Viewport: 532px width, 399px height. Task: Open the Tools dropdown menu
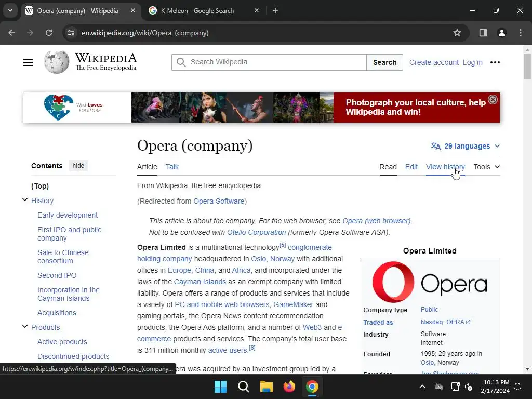tap(486, 167)
